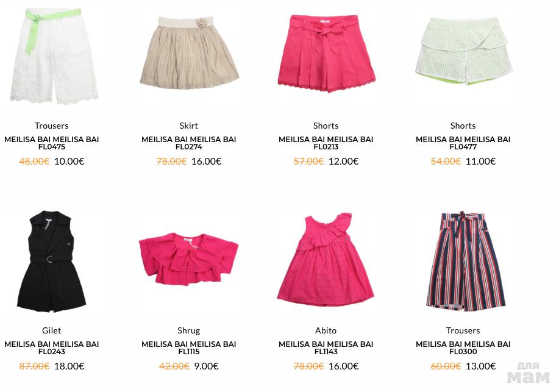Select the Skirt category label
This screenshot has width=559, height=392.
pyautogui.click(x=188, y=126)
